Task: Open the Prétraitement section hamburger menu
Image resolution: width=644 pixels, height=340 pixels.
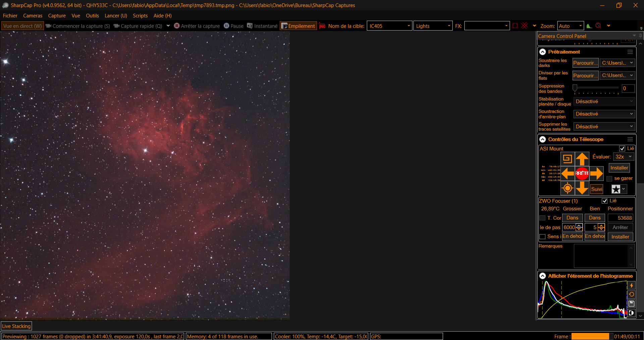Action: (x=630, y=52)
